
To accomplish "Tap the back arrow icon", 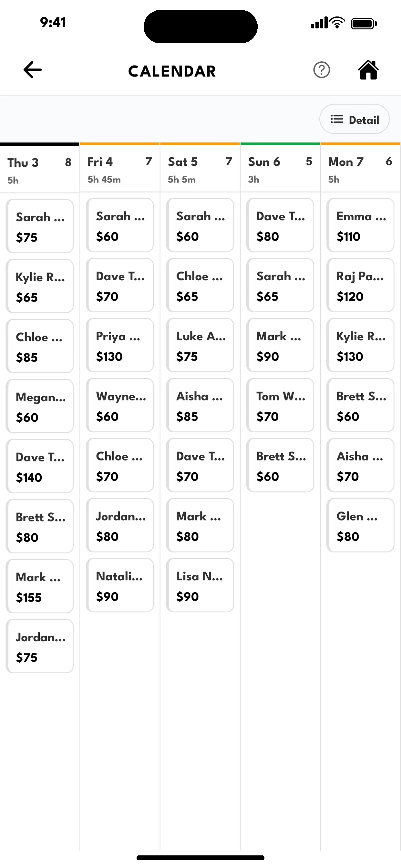I will [x=33, y=70].
